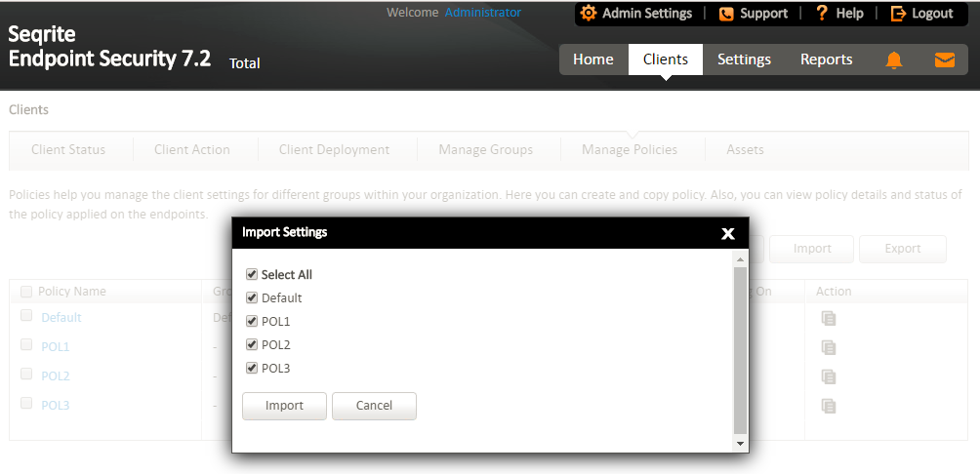Viewport: 980px width, 474px height.
Task: Open the Administrator profile link
Action: click(482, 13)
